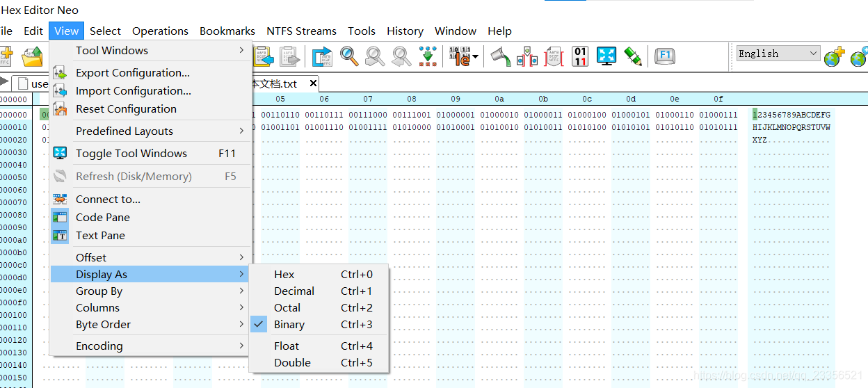The image size is (868, 388).
Task: Choose Connect to... menu entry
Action: point(151,199)
